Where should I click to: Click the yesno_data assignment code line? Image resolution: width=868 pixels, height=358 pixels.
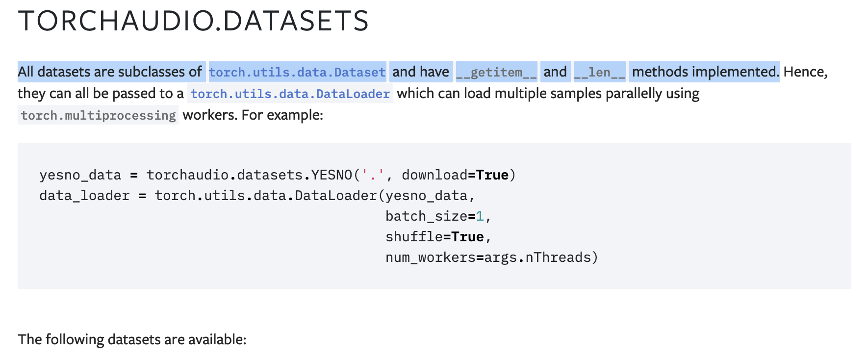click(x=278, y=175)
